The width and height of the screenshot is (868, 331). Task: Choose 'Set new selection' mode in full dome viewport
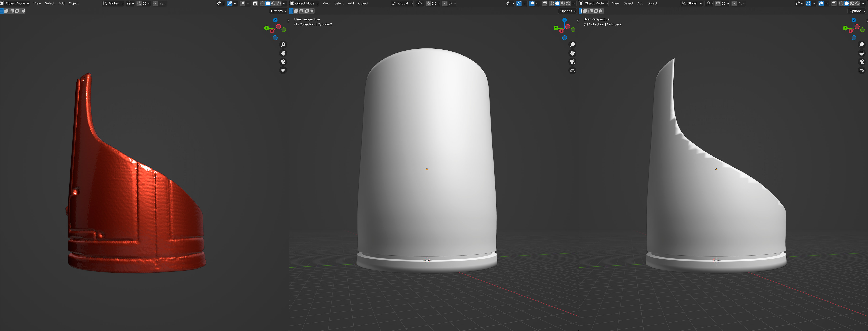click(291, 11)
